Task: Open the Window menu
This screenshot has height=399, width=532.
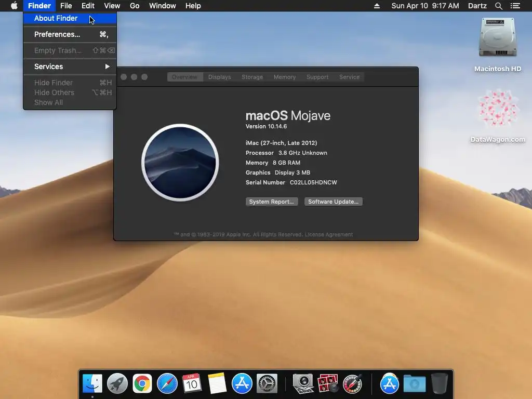Action: 163,6
